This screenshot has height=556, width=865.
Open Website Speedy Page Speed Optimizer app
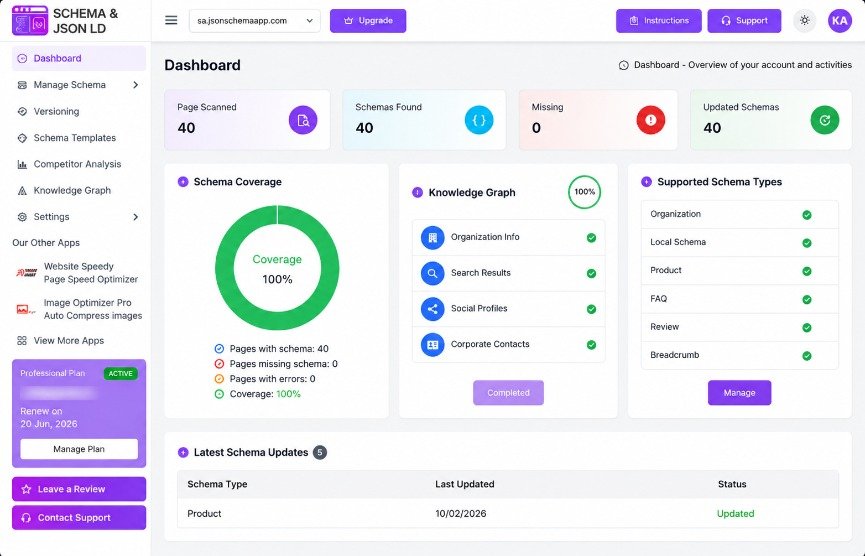[79, 272]
